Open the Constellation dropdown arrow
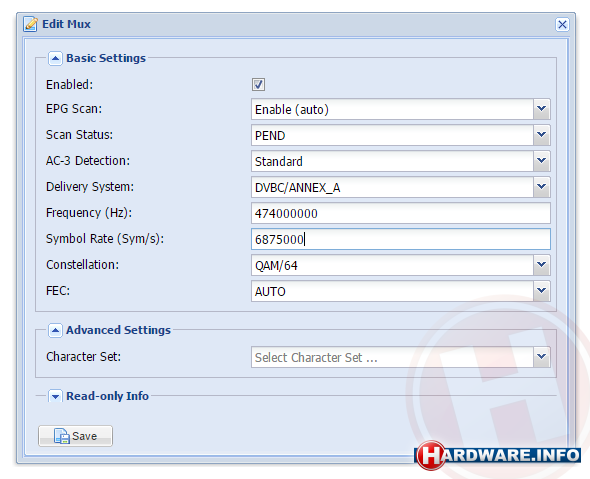This screenshot has height=479, width=590. click(541, 265)
